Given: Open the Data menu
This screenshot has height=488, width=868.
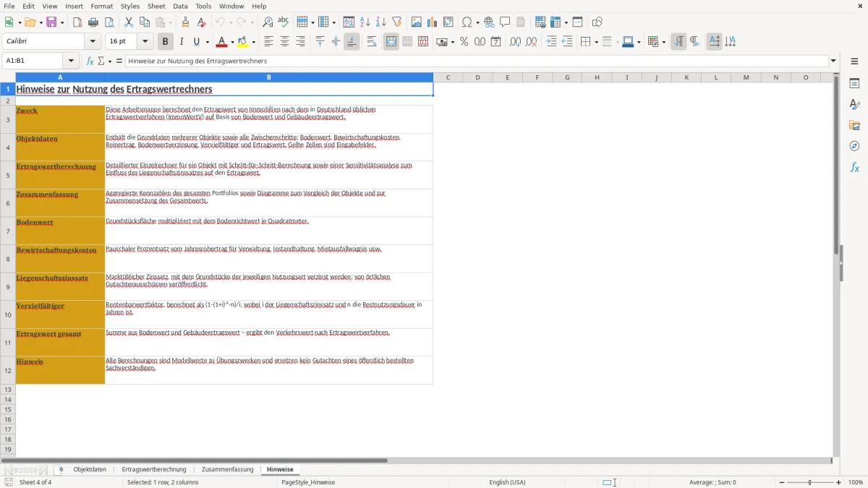Looking at the screenshot, I should point(180,6).
